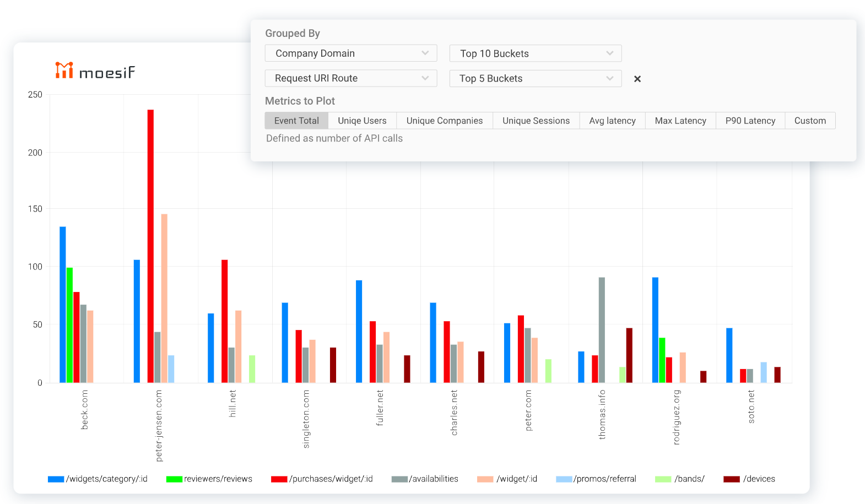Select the Uniqe Users metric tab
Viewport: 865px width, 504px height.
point(362,121)
